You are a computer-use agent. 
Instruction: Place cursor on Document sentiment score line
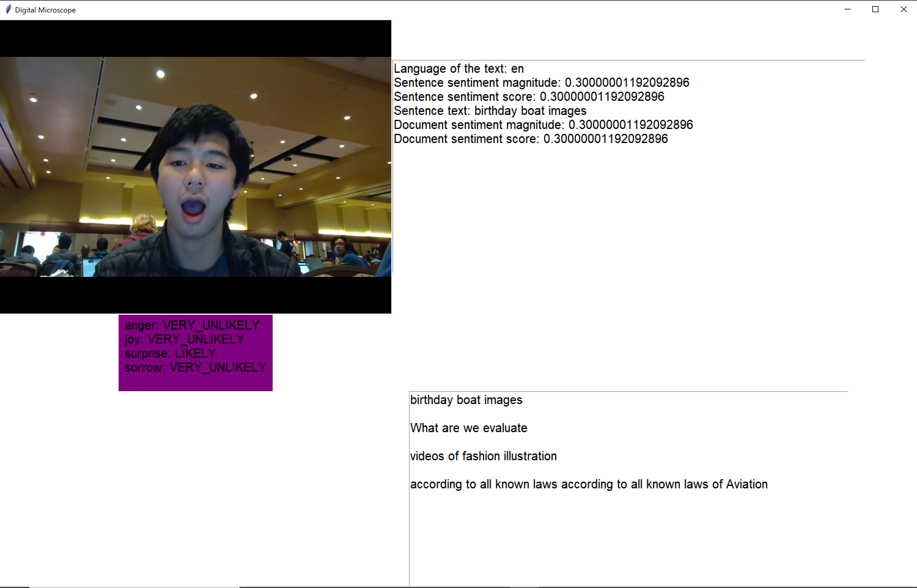coord(531,139)
